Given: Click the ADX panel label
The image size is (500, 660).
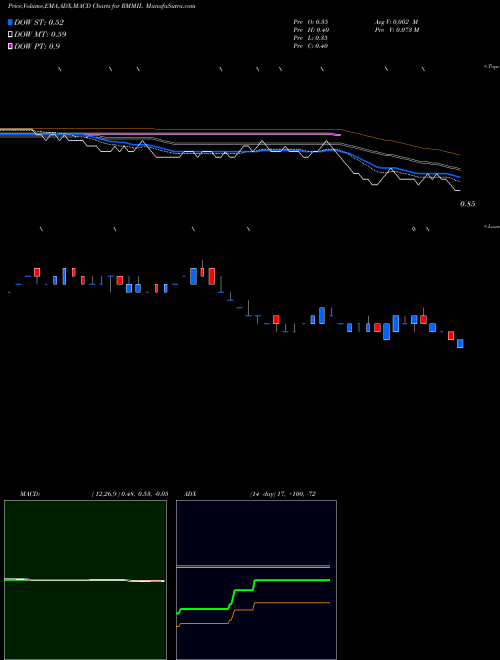Looking at the screenshot, I should click(190, 494).
